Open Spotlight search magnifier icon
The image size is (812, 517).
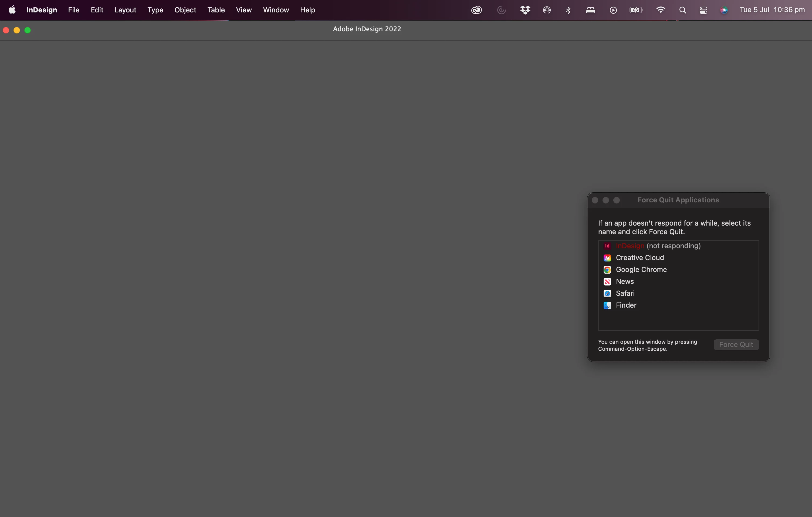pyautogui.click(x=682, y=10)
